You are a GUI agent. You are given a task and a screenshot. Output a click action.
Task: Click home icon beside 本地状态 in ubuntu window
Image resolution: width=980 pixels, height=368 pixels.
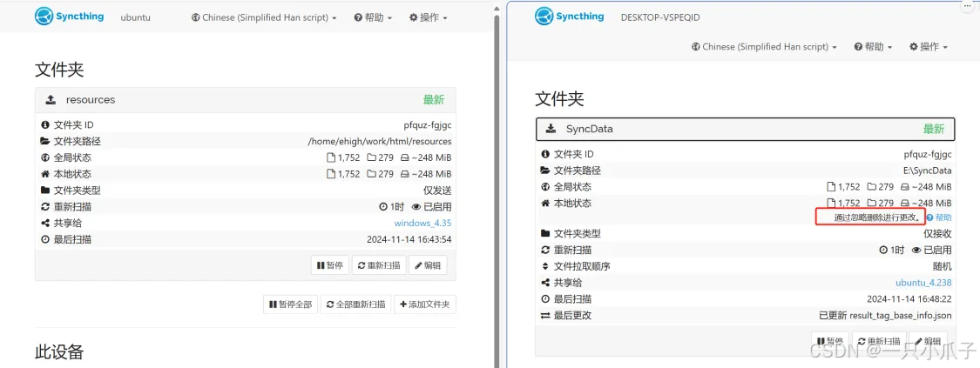[x=45, y=174]
